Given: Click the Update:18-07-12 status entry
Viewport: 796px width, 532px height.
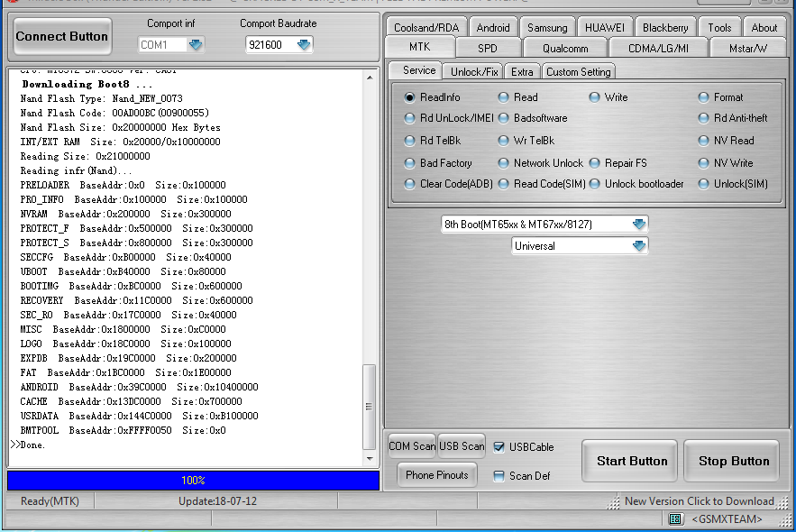Looking at the screenshot, I should [217, 501].
